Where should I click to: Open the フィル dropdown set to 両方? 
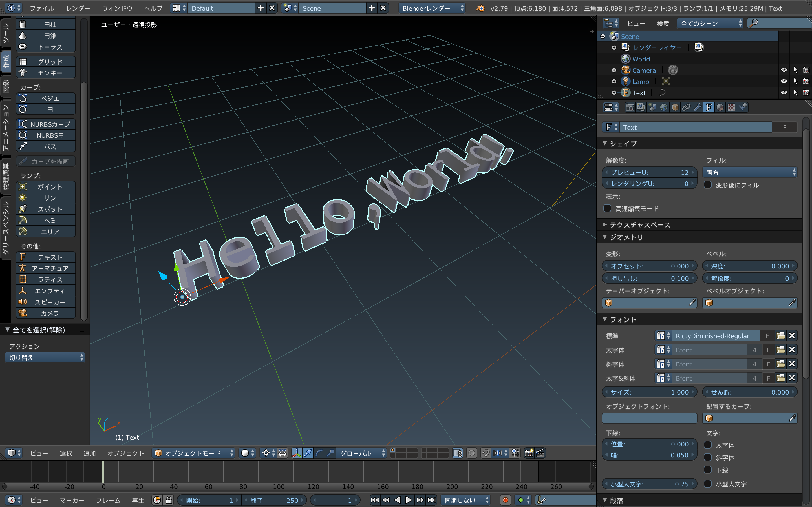pyautogui.click(x=750, y=173)
